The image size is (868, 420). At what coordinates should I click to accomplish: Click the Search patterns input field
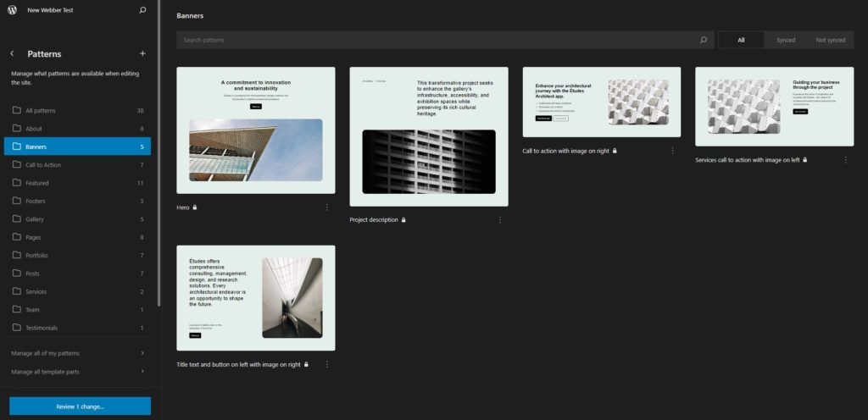437,40
